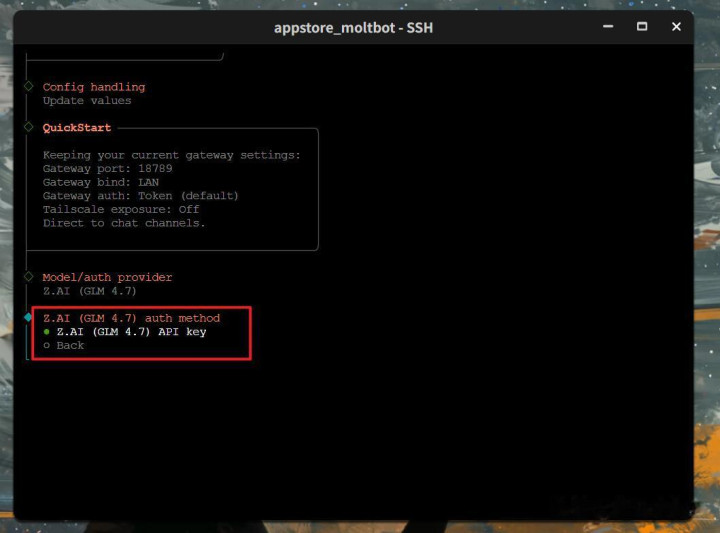Click the diamond marker next to QuickStart
Viewport: 720px width, 533px height.
(29, 128)
